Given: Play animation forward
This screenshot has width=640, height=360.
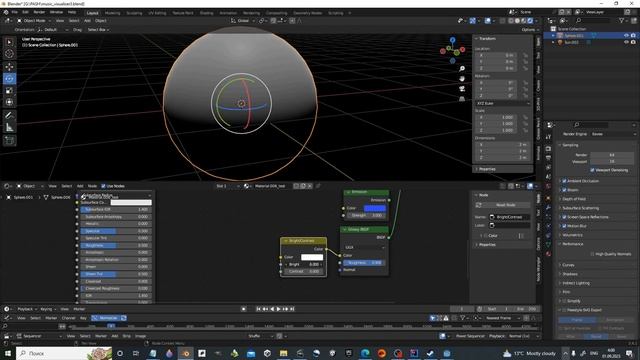Looking at the screenshot, I should click(x=279, y=309).
